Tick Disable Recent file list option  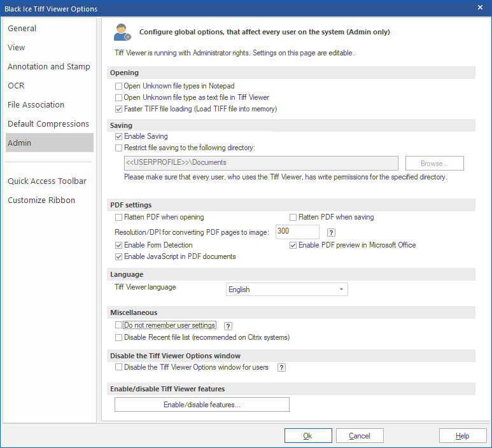pos(118,337)
